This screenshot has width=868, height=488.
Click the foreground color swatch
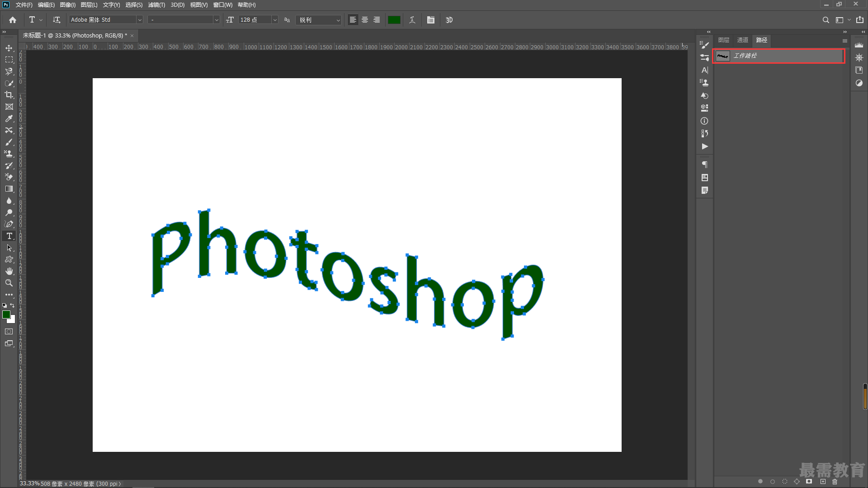point(6,314)
